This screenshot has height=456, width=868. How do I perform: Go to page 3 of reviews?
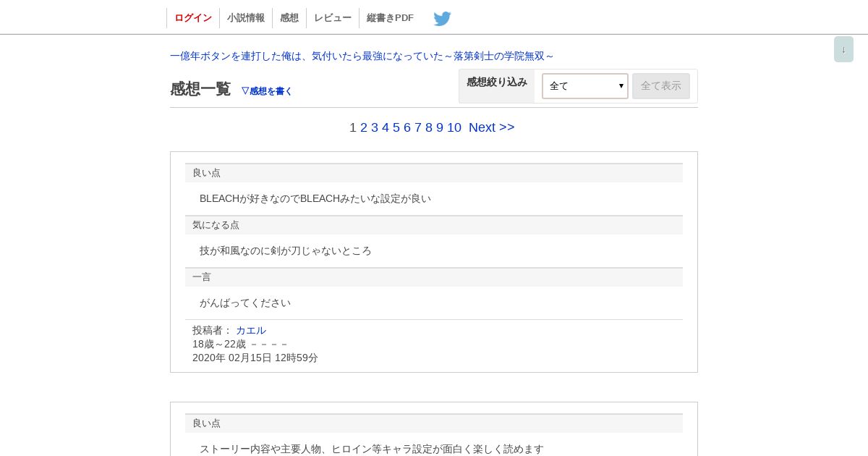tap(375, 127)
